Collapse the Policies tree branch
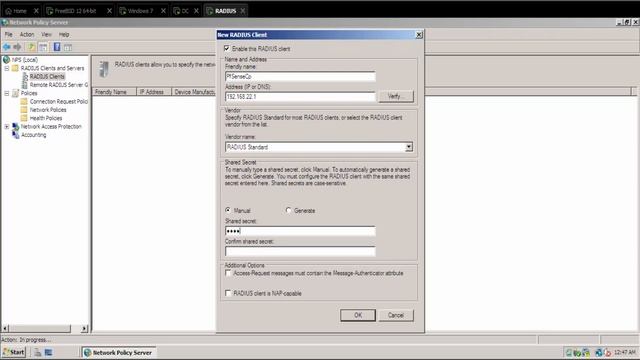Image resolution: width=640 pixels, height=360 pixels. (7, 93)
